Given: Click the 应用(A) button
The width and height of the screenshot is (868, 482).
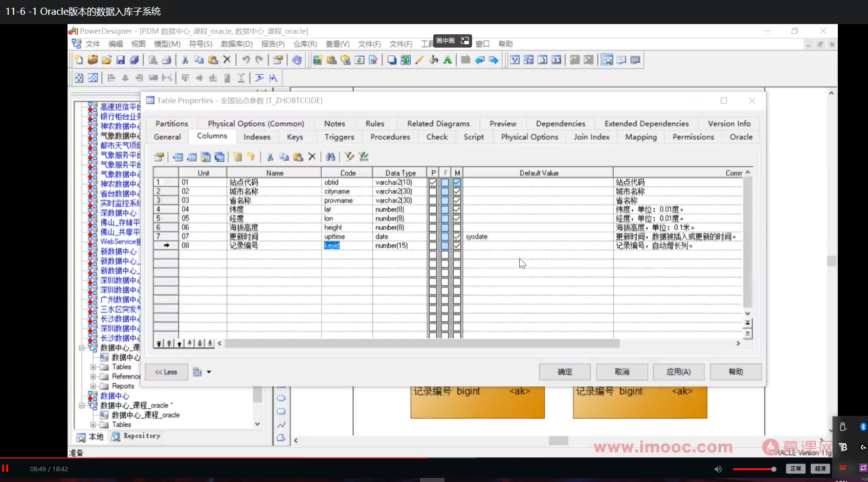Looking at the screenshot, I should pos(679,372).
